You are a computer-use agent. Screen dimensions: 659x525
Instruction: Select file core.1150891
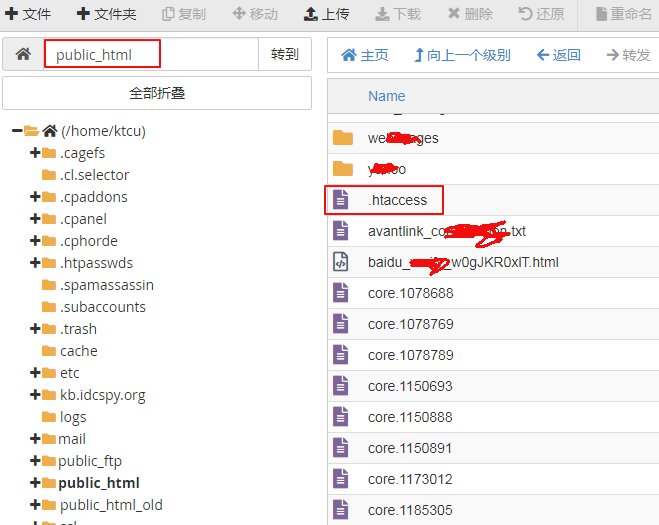tap(410, 448)
